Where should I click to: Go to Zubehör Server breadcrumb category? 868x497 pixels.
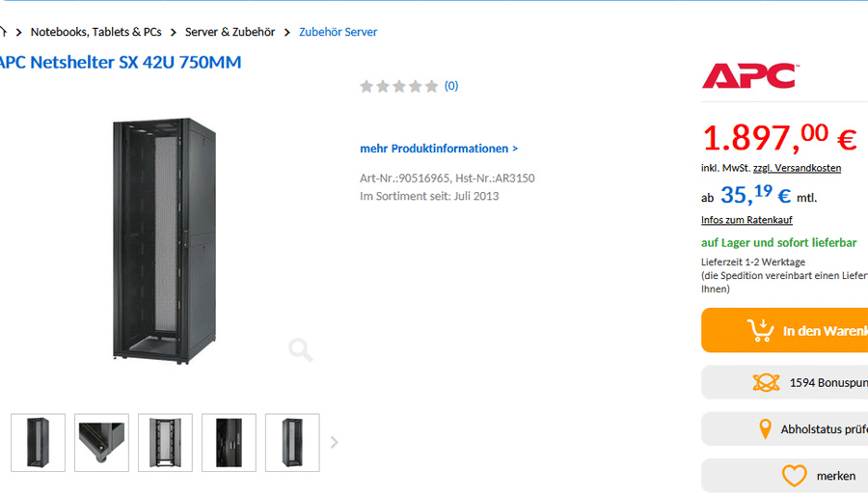click(x=339, y=32)
